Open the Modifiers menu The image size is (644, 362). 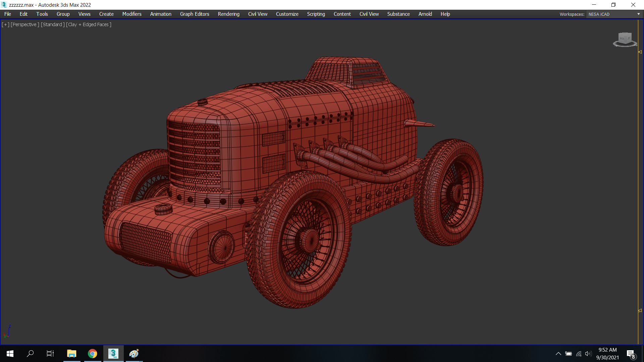132,14
